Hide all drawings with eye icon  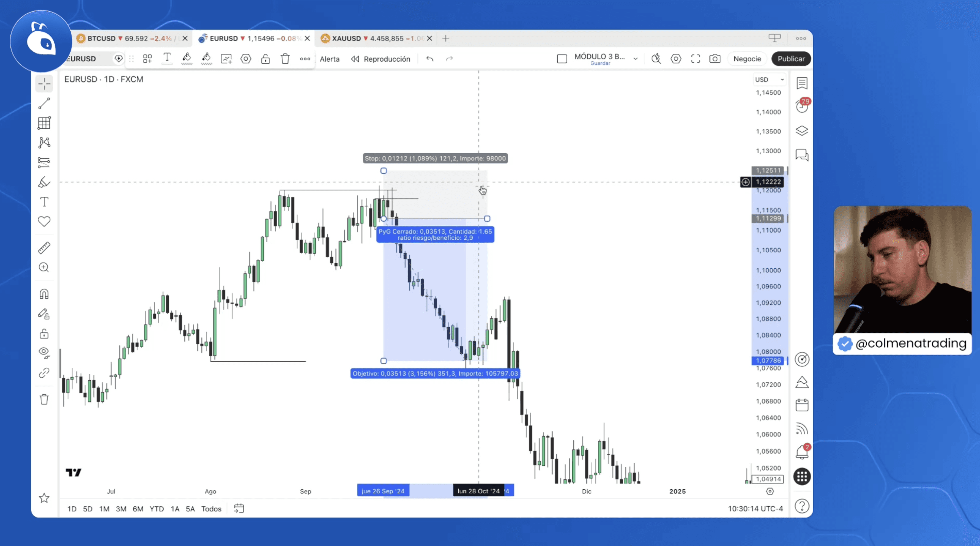pos(44,352)
